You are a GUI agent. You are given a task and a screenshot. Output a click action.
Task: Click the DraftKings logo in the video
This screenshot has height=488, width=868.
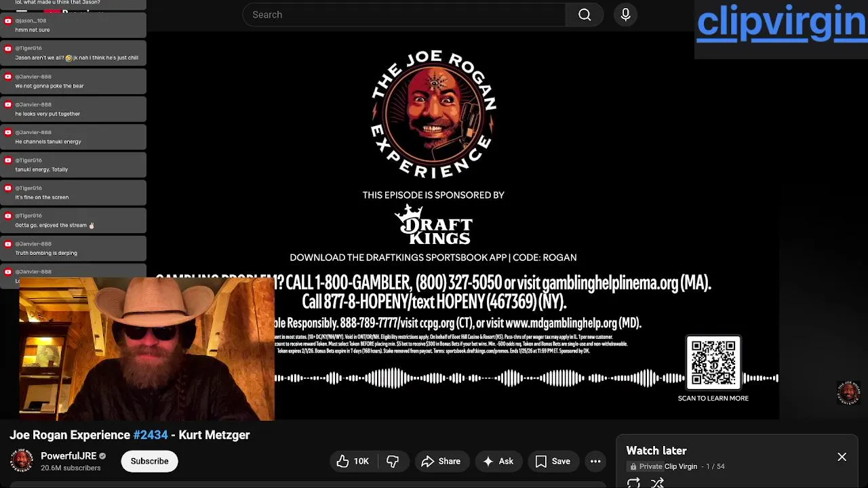click(x=433, y=224)
